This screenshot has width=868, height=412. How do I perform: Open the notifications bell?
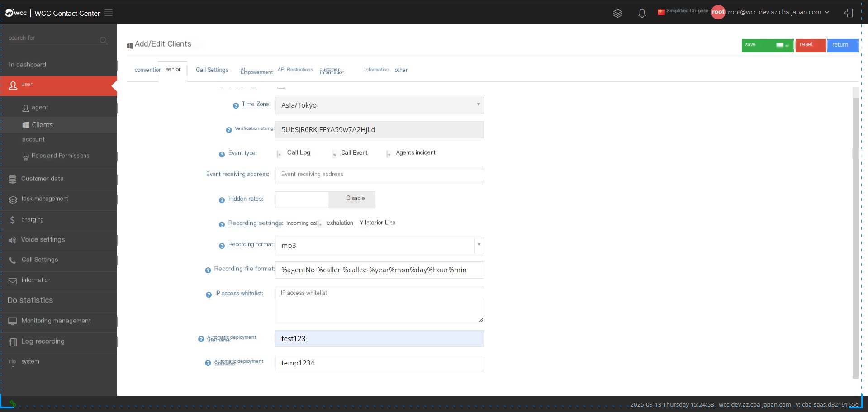(x=642, y=13)
